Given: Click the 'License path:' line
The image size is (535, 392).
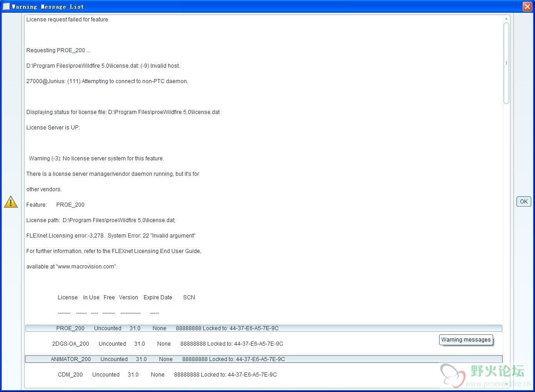Looking at the screenshot, I should 101,220.
